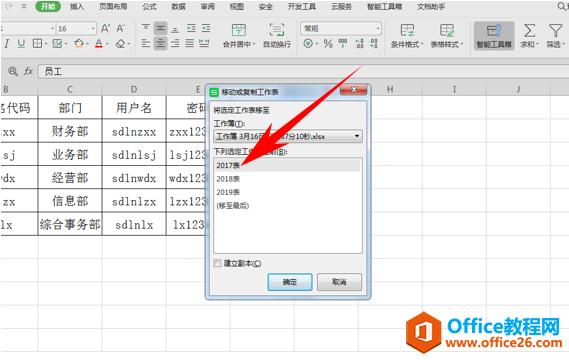Click the search icon at top right
569x360 pixels.
[562, 7]
